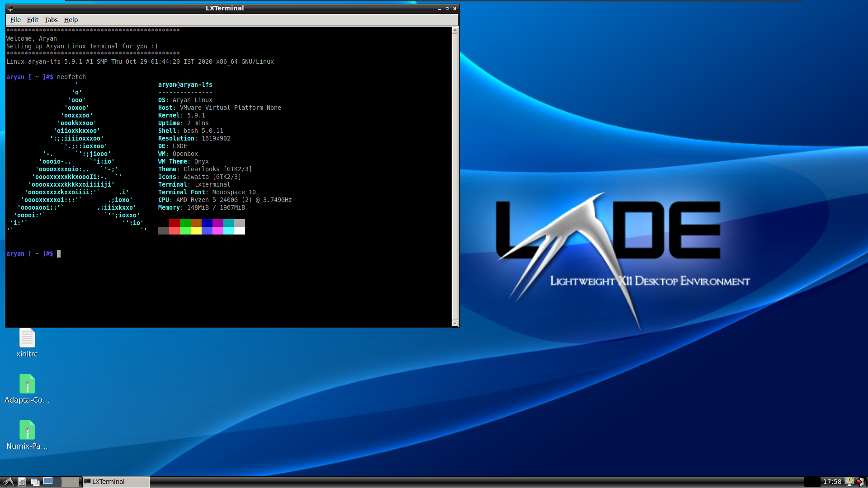Click the iconify all windows button

click(x=35, y=482)
